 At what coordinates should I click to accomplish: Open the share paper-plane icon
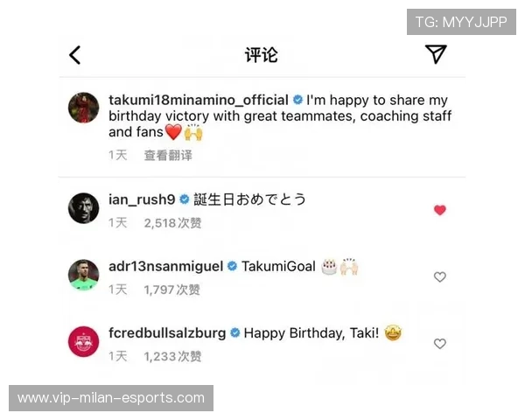pyautogui.click(x=436, y=54)
